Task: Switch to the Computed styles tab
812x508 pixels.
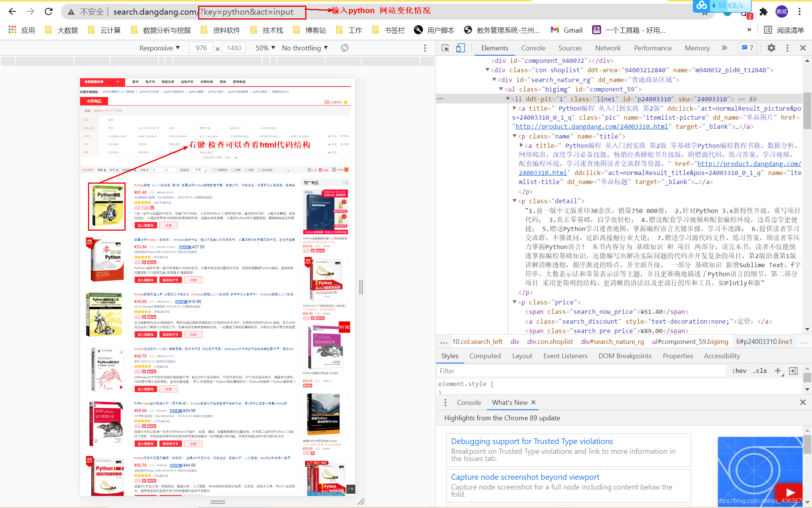Action: coord(485,356)
